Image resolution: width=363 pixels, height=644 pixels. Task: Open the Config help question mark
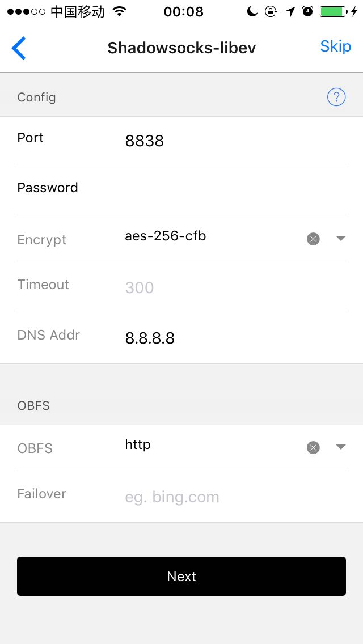click(336, 98)
